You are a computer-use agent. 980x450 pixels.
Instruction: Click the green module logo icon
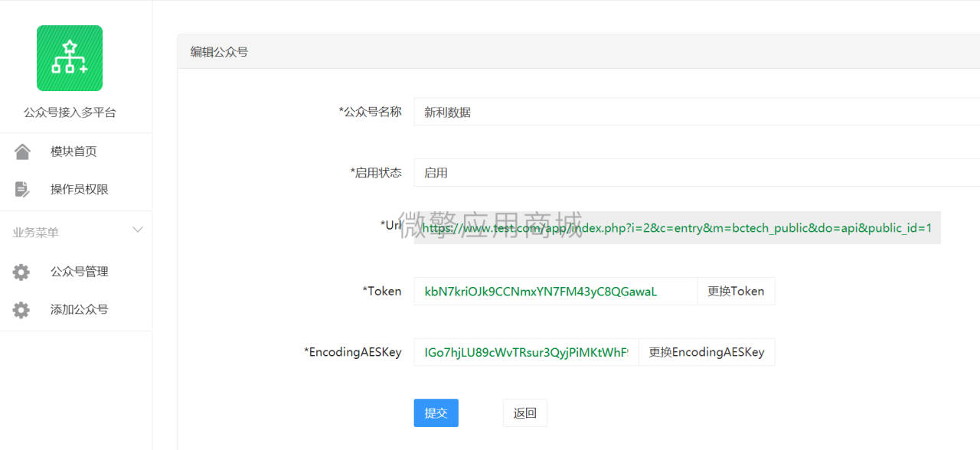click(x=70, y=58)
